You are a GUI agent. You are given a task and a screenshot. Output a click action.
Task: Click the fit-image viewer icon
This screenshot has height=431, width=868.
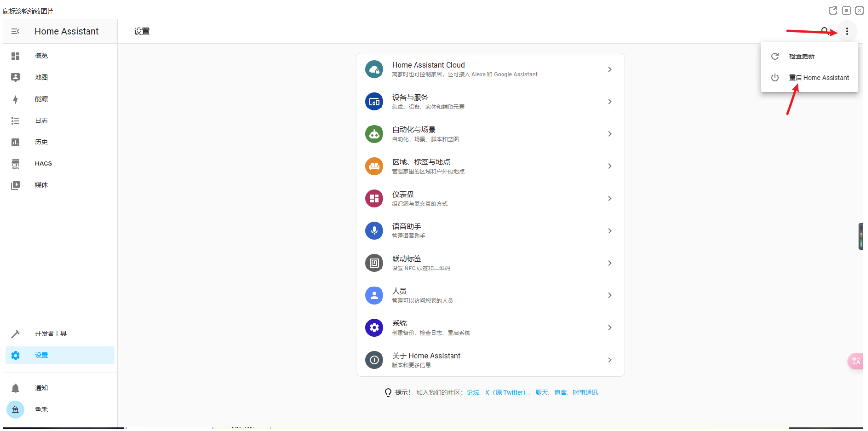point(846,11)
